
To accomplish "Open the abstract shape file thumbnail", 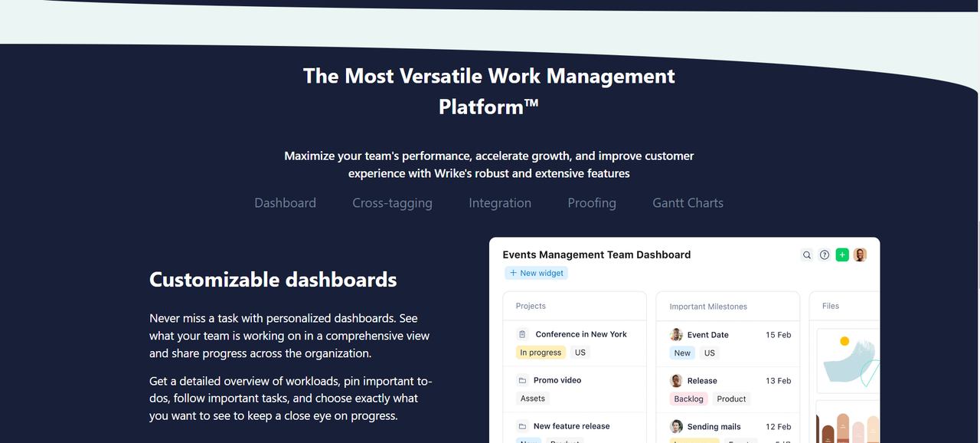I will [848, 360].
